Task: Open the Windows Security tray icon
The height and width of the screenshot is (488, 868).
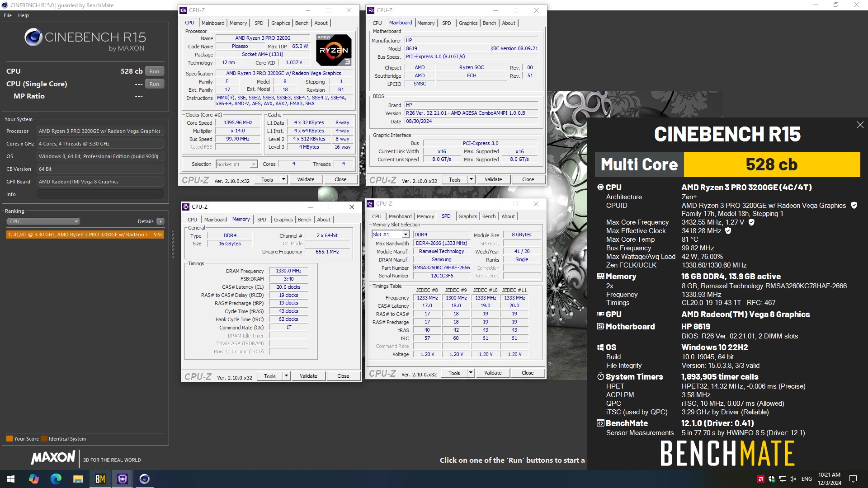Action: (772, 479)
